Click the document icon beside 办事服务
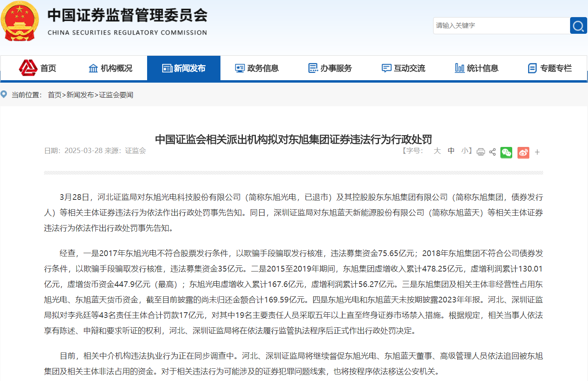This screenshot has width=588, height=381. 313,68
